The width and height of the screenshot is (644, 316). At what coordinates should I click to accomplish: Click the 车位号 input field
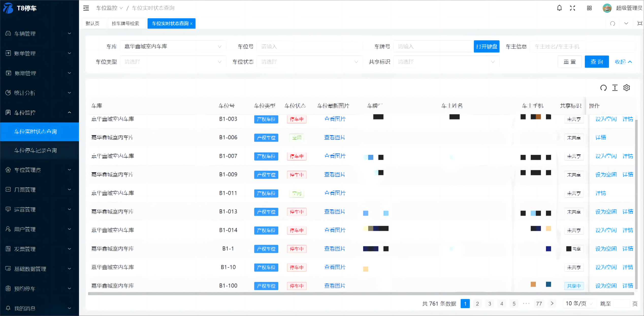click(310, 46)
